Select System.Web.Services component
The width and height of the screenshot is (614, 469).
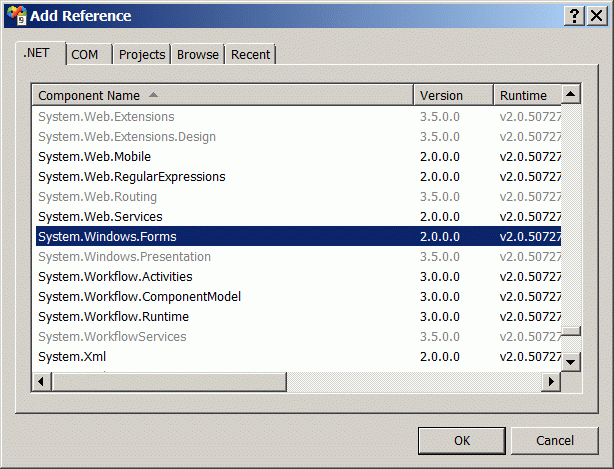[298, 216]
